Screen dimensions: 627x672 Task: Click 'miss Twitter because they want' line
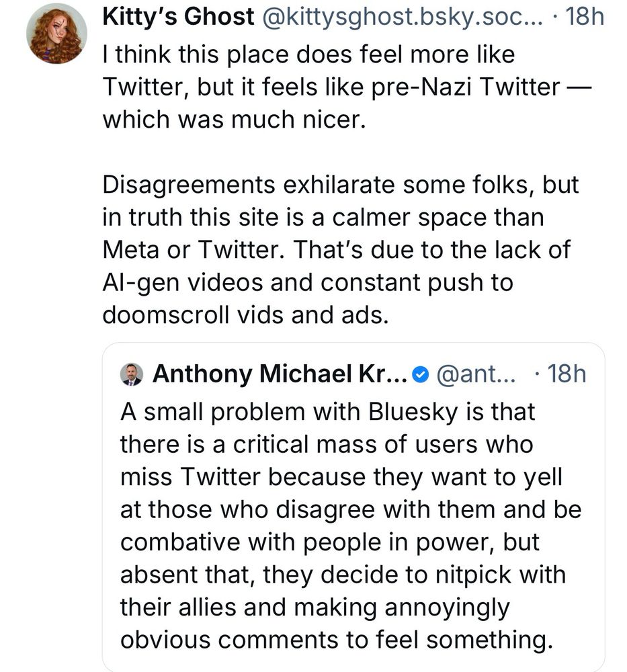click(x=341, y=477)
